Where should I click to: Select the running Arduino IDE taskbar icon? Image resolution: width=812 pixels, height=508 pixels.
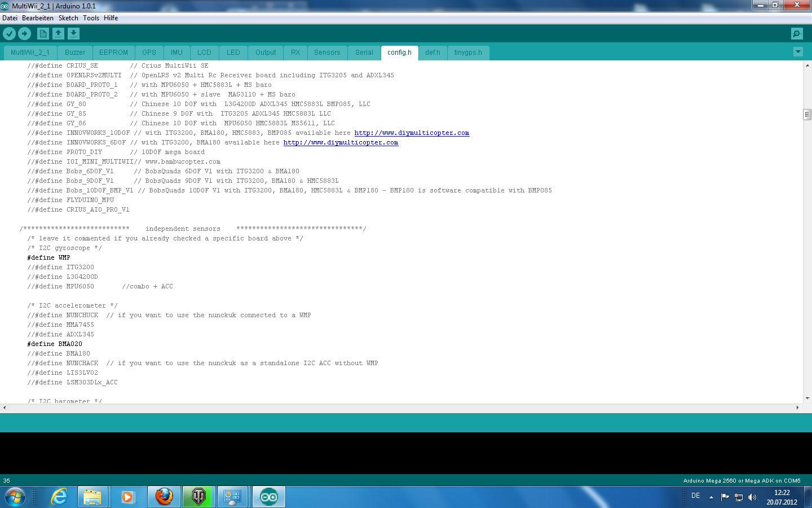pyautogui.click(x=268, y=497)
